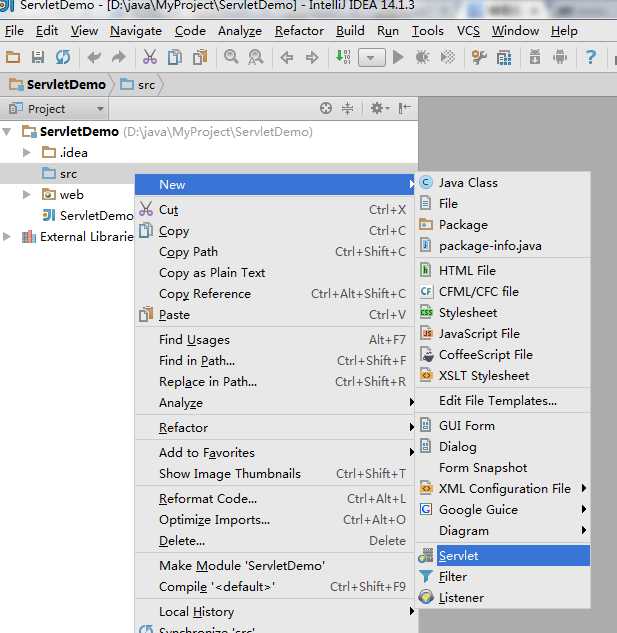Click the Help question mark icon

(591, 57)
